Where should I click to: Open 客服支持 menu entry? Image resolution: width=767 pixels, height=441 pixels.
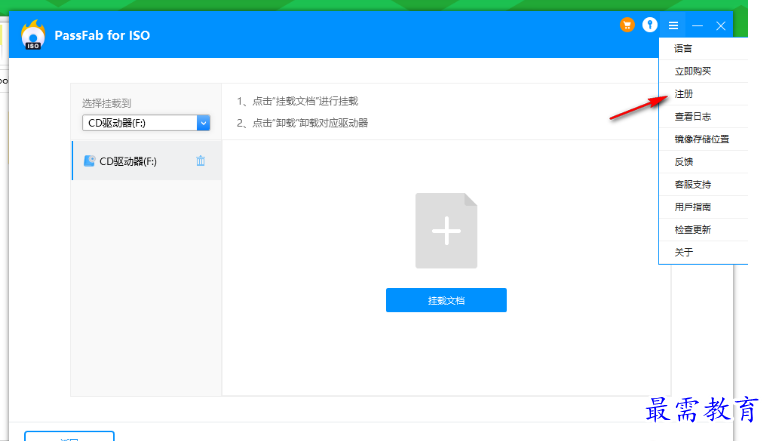[703, 184]
